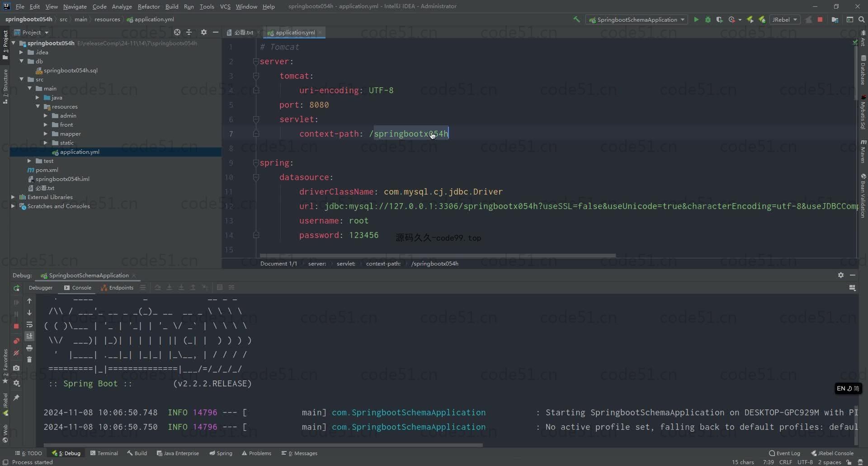Run SpringbootSchemaApplication with green play button
Screen dimensions: 868x466
pos(696,19)
